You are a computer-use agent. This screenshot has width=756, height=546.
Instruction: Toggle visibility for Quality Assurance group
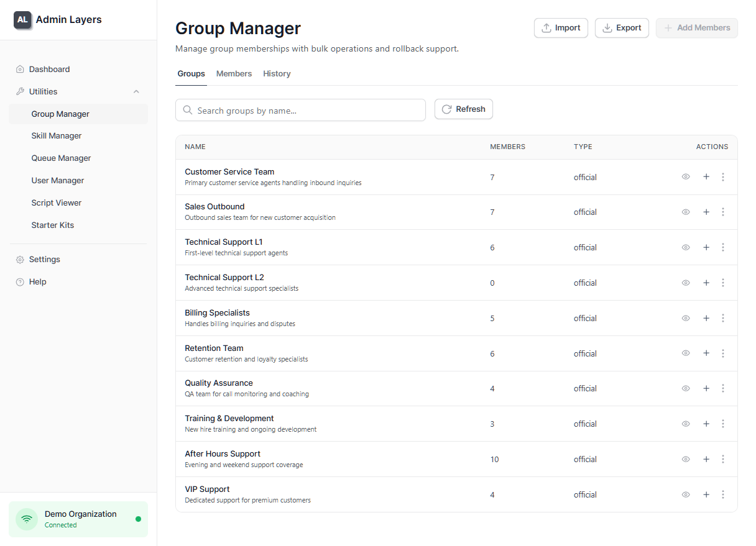click(x=686, y=388)
